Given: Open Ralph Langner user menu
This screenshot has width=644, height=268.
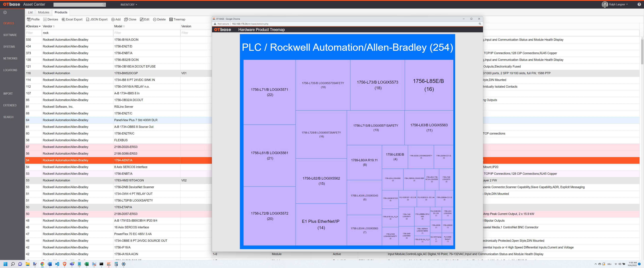Looking at the screenshot, I should click(615, 4).
